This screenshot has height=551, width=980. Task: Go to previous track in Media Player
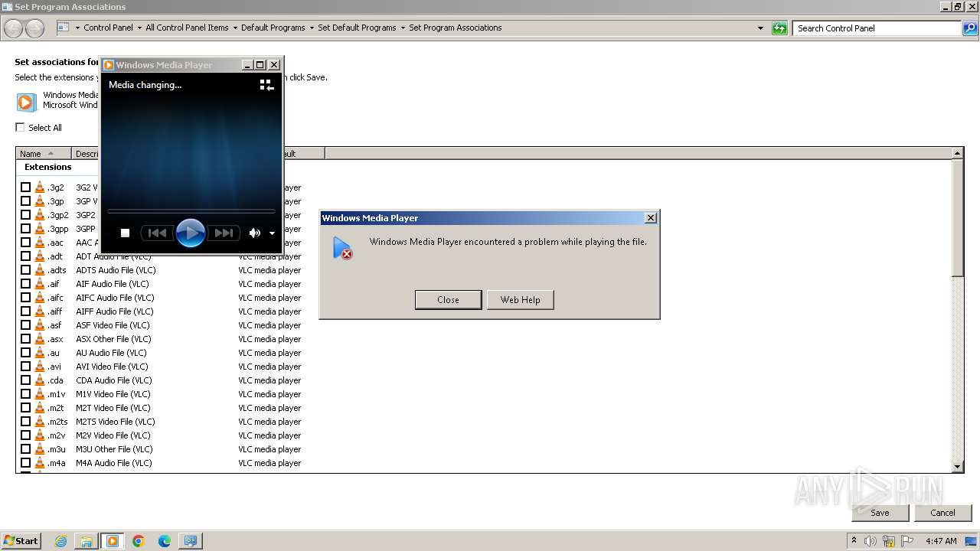tap(157, 233)
